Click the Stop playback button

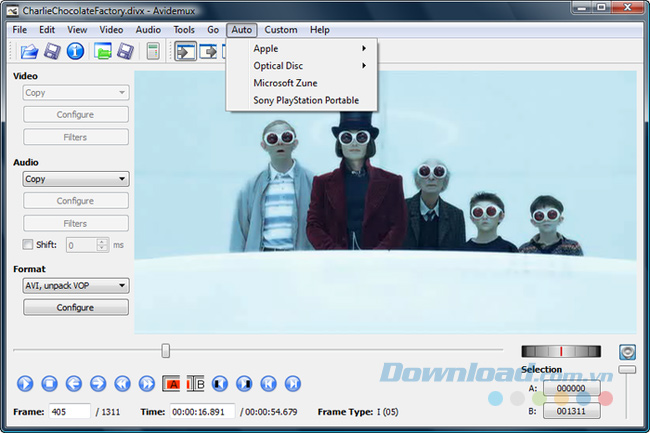click(x=50, y=383)
